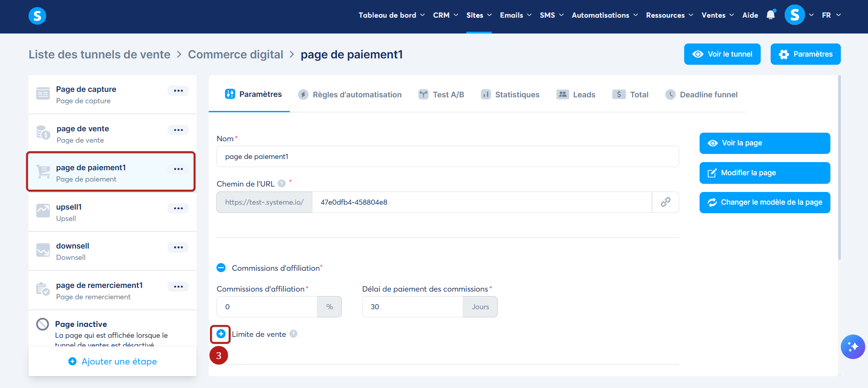Click the Paramètres button at top right
This screenshot has height=388, width=868.
pyautogui.click(x=806, y=54)
